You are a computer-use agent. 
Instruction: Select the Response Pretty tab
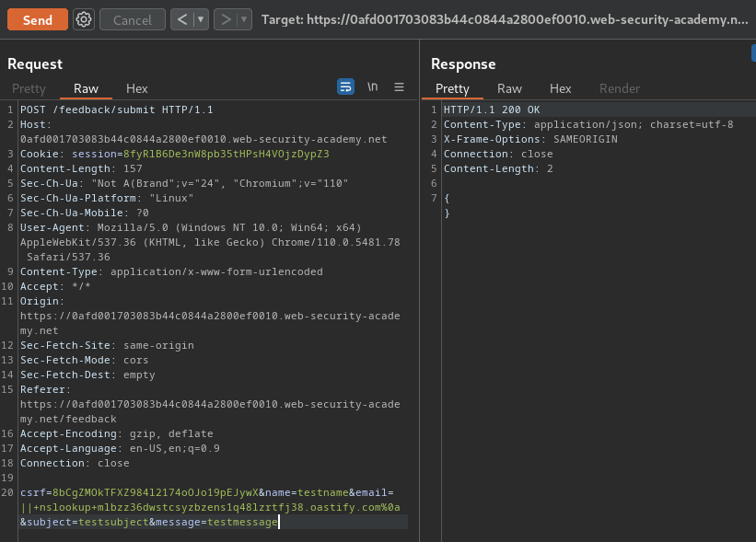pyautogui.click(x=452, y=88)
